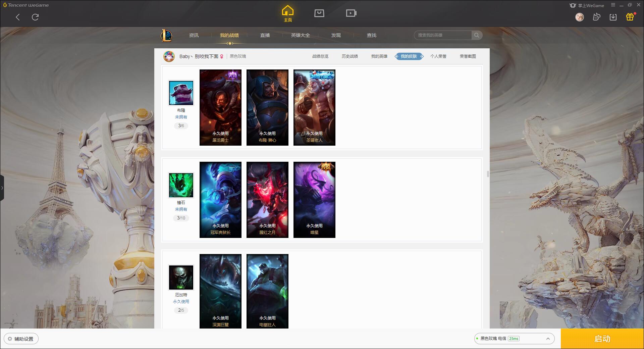The image size is (644, 349).
Task: Click the 23ms latency indicator
Action: 514,339
